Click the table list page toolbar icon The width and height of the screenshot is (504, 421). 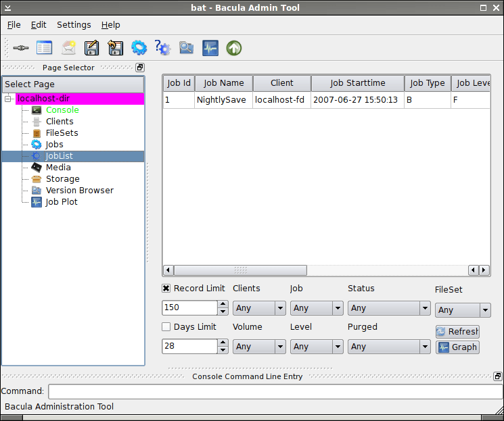coord(44,48)
